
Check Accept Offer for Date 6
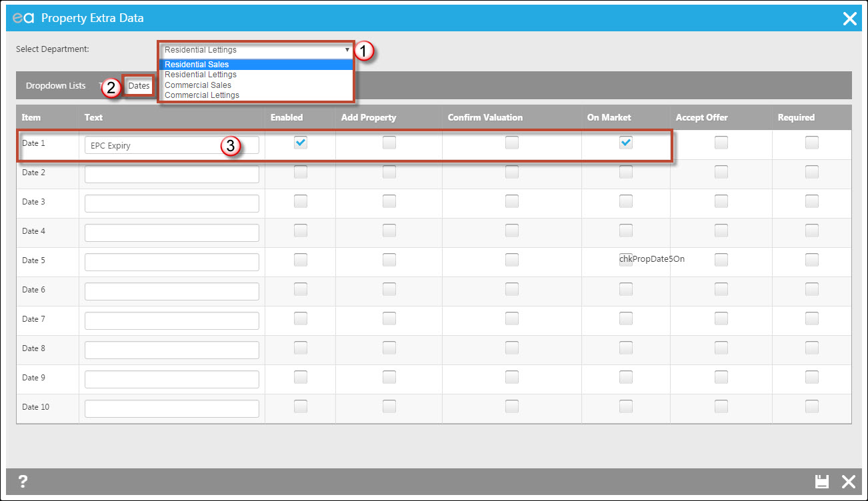(x=721, y=289)
